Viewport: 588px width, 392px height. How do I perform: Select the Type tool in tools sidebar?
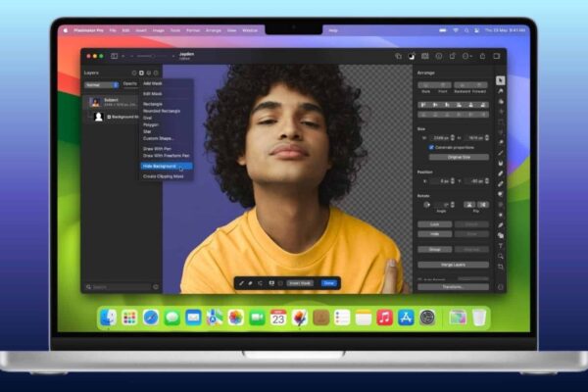(x=500, y=246)
